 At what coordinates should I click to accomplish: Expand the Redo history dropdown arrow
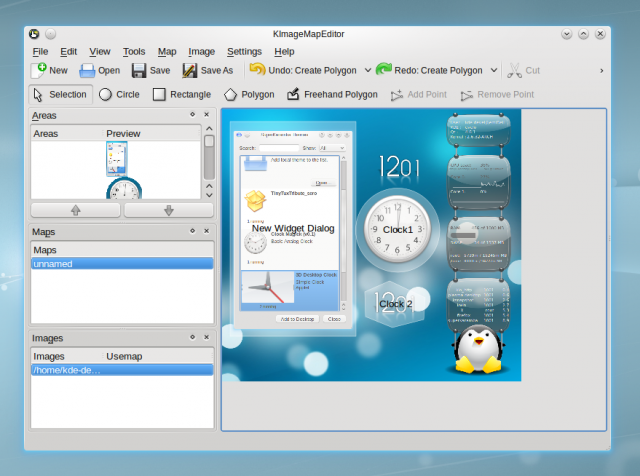point(494,71)
